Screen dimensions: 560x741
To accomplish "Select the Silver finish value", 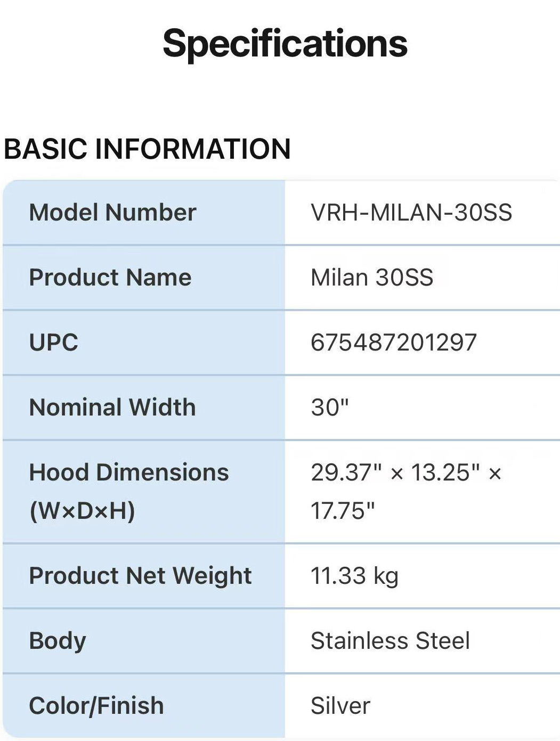I will click(340, 706).
